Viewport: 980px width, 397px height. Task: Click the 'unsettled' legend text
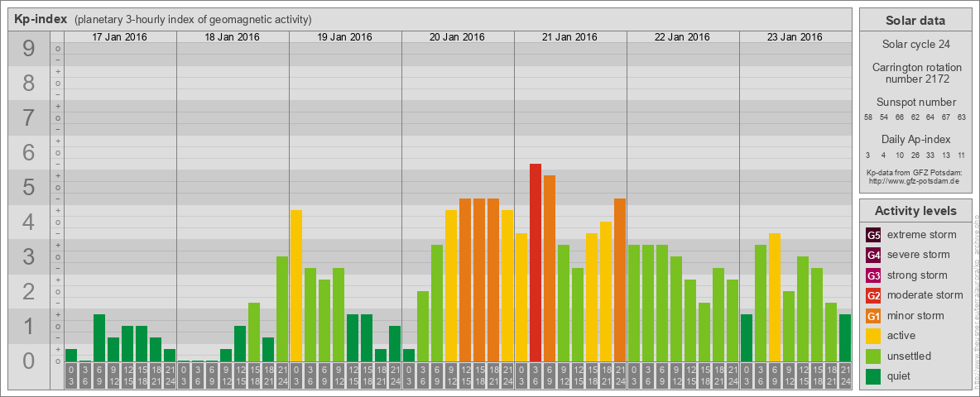[910, 356]
